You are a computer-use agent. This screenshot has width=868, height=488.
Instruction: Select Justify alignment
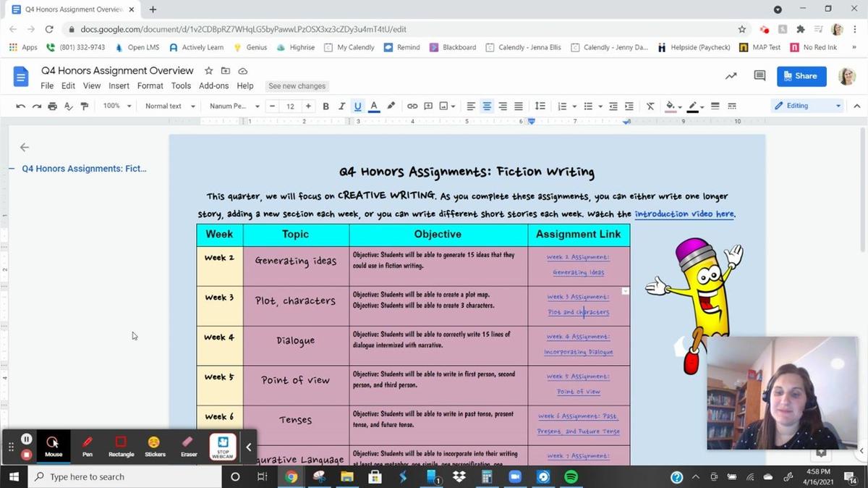tap(519, 106)
